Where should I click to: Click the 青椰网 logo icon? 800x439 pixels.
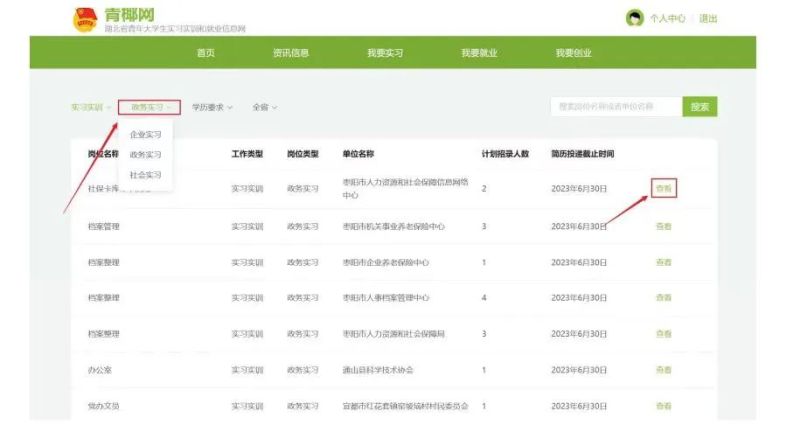(87, 18)
